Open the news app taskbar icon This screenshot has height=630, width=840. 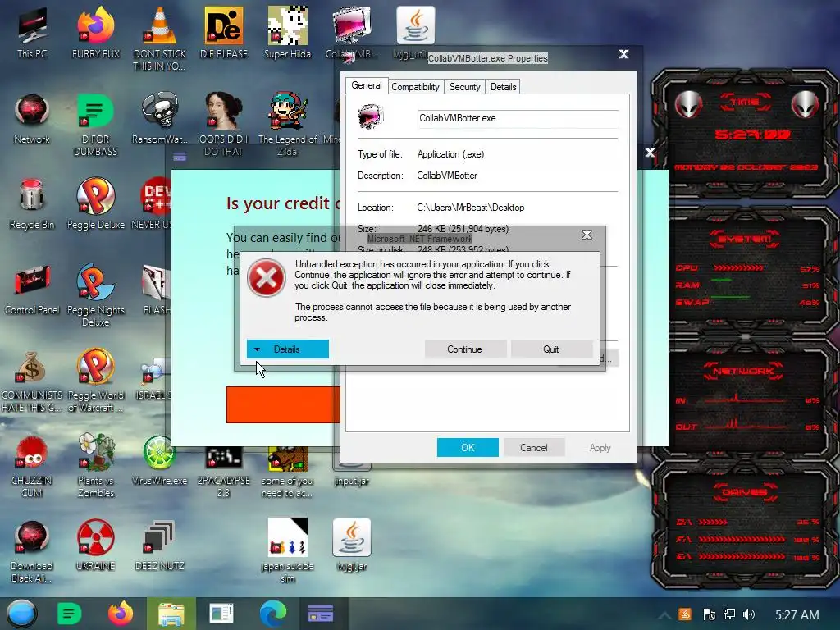221,614
